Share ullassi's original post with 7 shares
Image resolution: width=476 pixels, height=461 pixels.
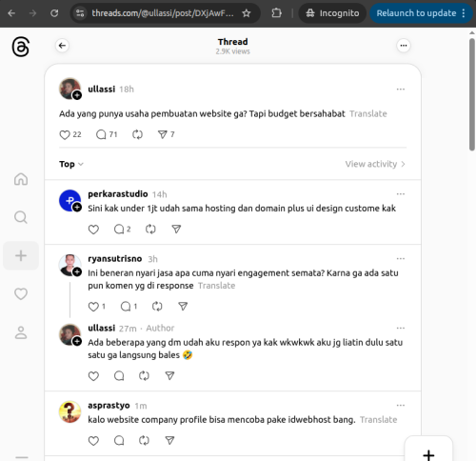166,134
